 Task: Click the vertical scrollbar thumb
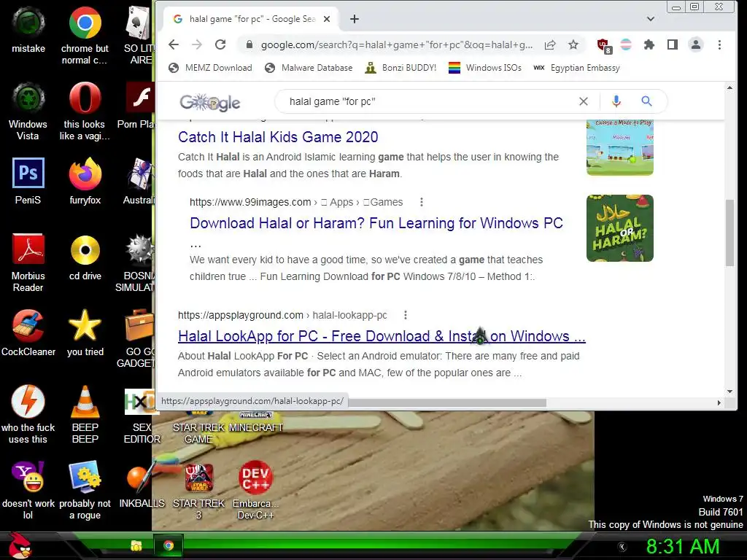(x=729, y=233)
